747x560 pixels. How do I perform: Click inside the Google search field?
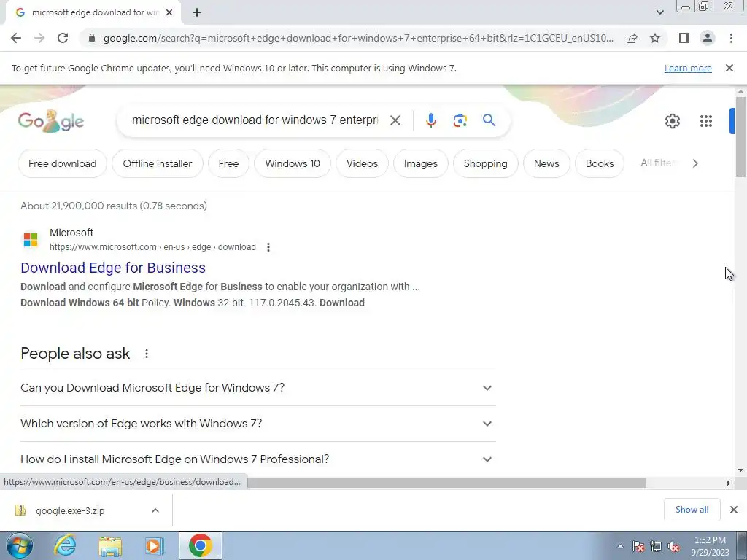pos(255,120)
